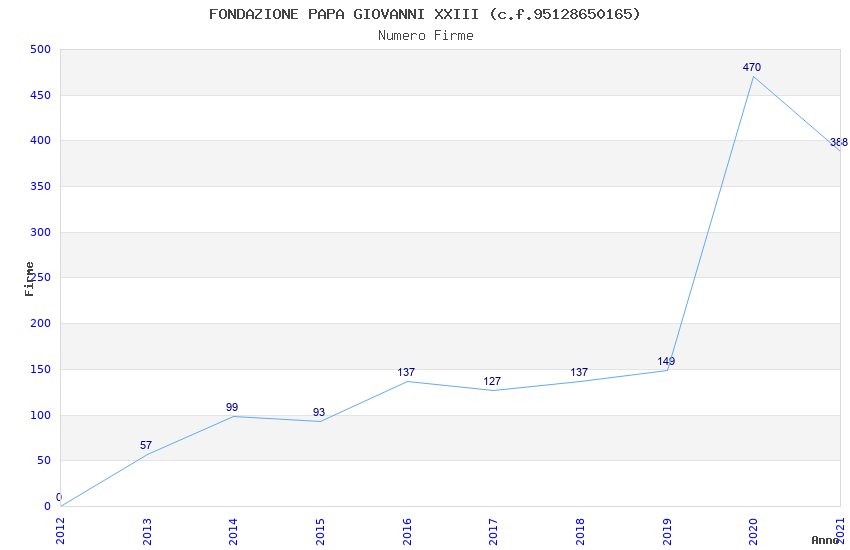
Task: Click the x-axis year 2014
Action: point(234,531)
